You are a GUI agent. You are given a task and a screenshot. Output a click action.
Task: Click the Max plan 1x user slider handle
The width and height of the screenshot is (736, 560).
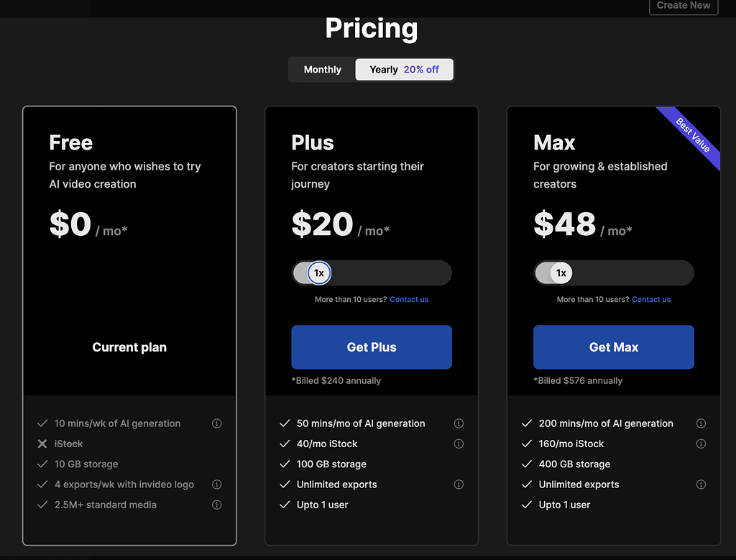coord(561,273)
